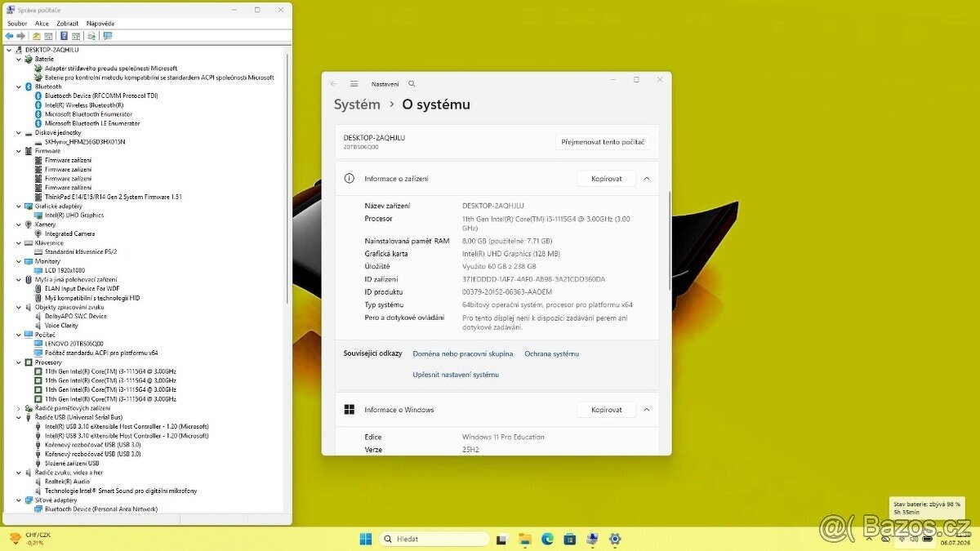Click the disk icon of SKHynix_HFM256GD3HX015N

[x=38, y=142]
